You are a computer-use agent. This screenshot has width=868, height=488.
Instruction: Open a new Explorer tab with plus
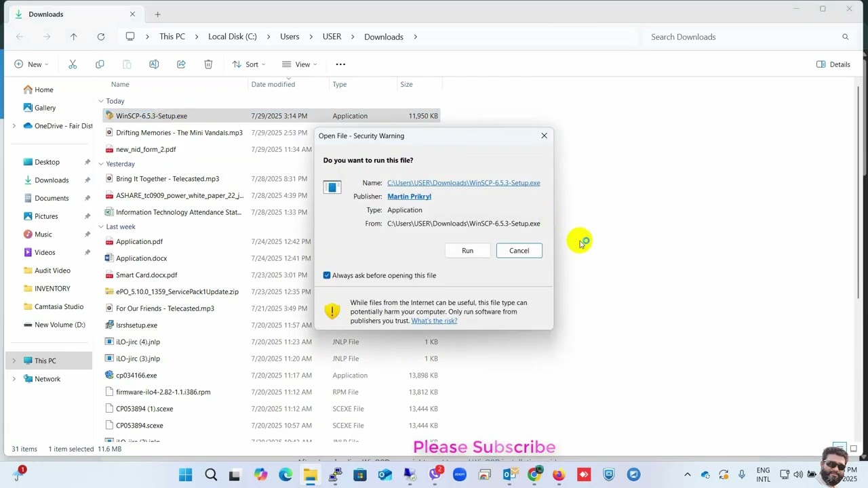coord(157,14)
